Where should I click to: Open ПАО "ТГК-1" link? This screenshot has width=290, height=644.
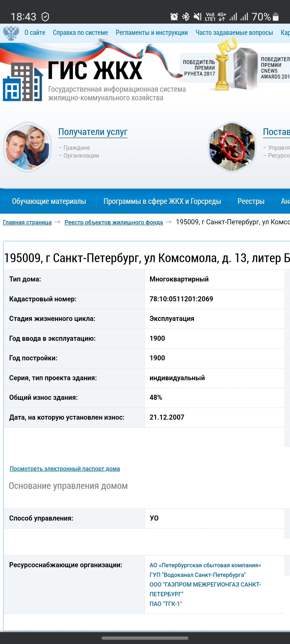(x=166, y=604)
